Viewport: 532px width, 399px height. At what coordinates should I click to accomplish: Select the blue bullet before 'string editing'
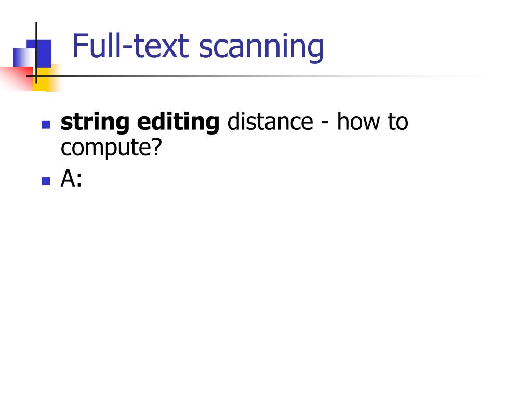coord(46,124)
